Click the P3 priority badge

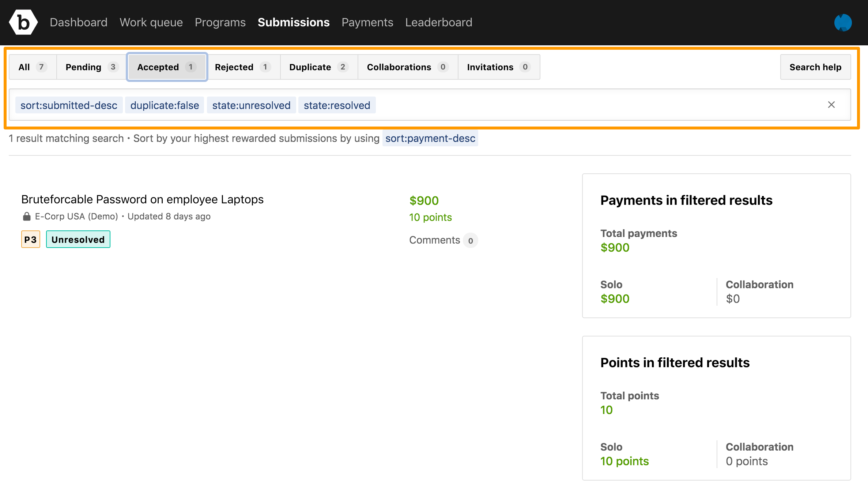click(x=30, y=240)
